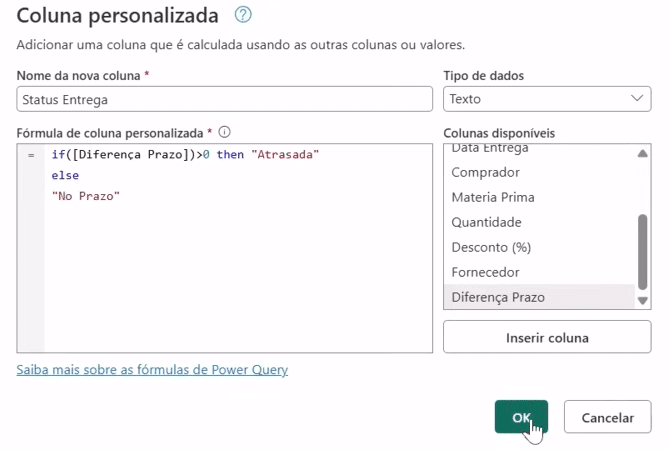Screen dimensions: 668x450
Task: Click the "Atrasada" text in formula
Action: (x=285, y=154)
